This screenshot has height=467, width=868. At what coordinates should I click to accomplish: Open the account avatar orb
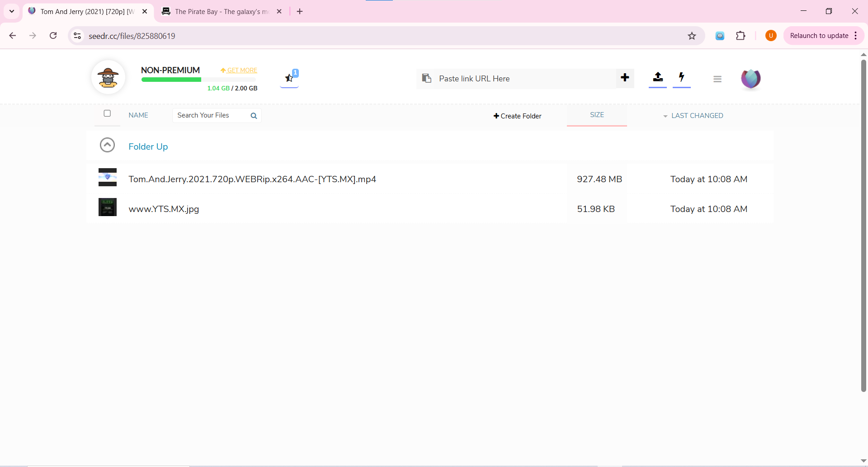[751, 78]
